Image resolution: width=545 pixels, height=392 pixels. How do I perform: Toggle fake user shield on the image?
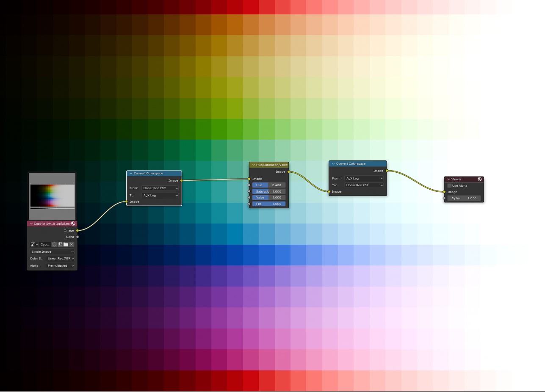[55, 245]
